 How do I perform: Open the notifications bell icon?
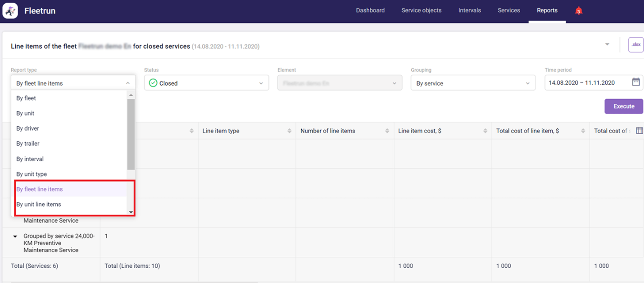[579, 11]
